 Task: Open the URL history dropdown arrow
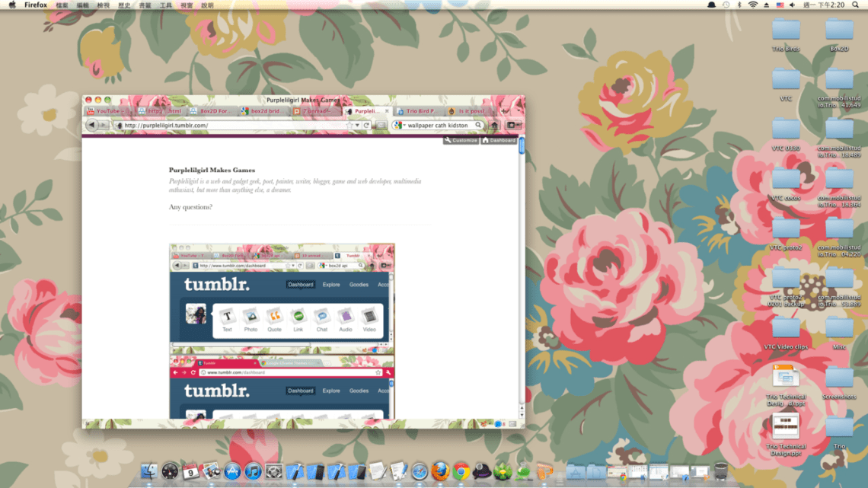358,126
